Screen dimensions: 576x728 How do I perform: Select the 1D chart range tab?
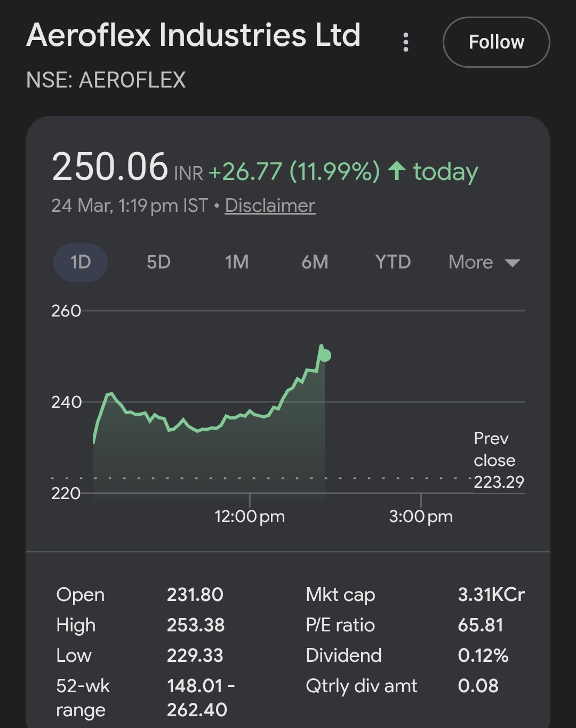click(81, 262)
